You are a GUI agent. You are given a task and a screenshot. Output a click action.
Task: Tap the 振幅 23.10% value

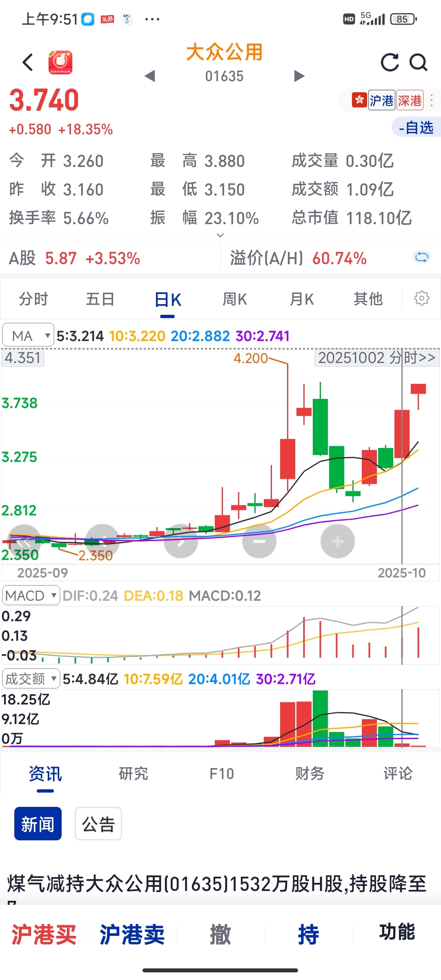pos(232,218)
